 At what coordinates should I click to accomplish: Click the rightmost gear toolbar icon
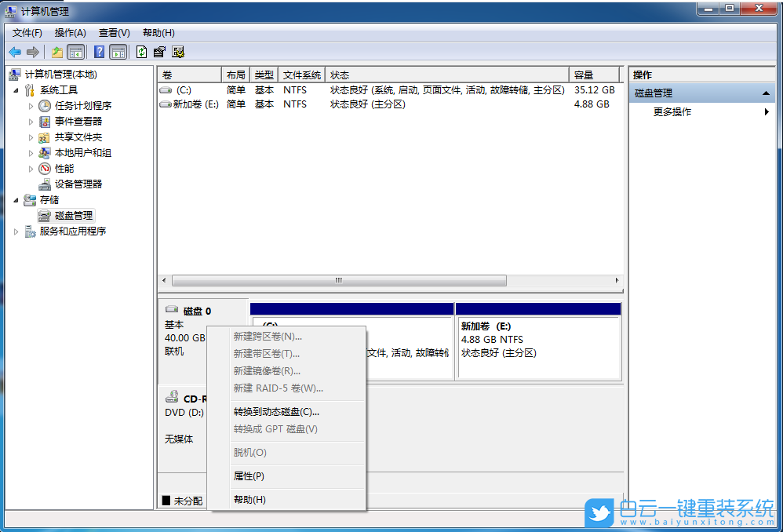tap(179, 52)
